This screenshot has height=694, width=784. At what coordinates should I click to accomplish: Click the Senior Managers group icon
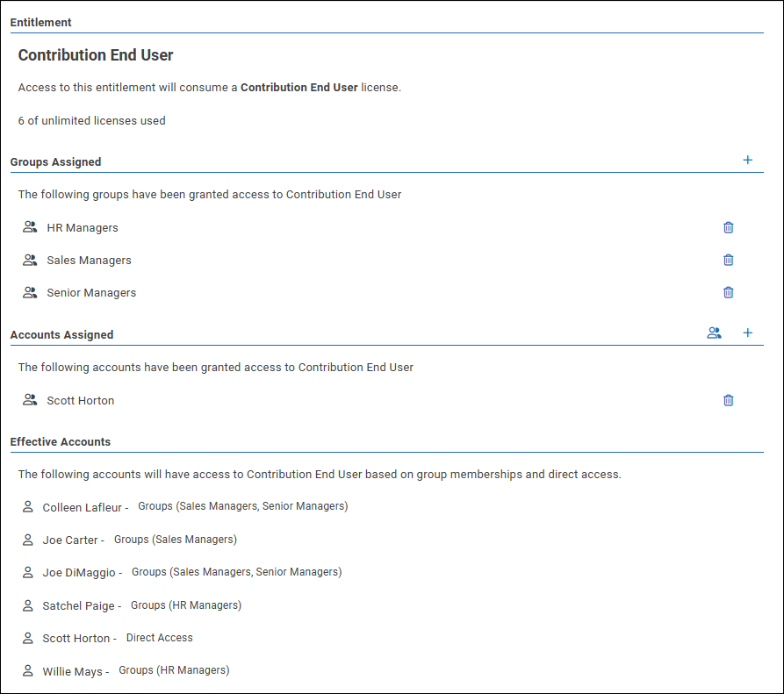[x=30, y=292]
